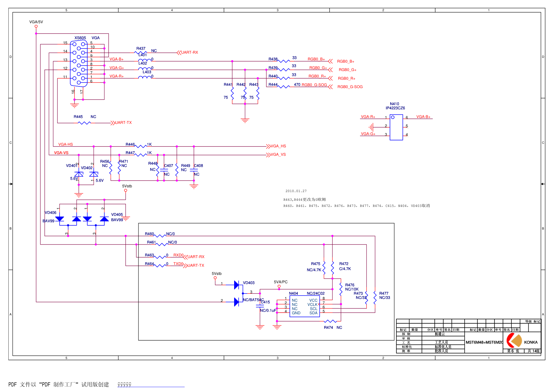Select resistor label R456
Viewport: 555px width, 392px height.
tap(105, 161)
